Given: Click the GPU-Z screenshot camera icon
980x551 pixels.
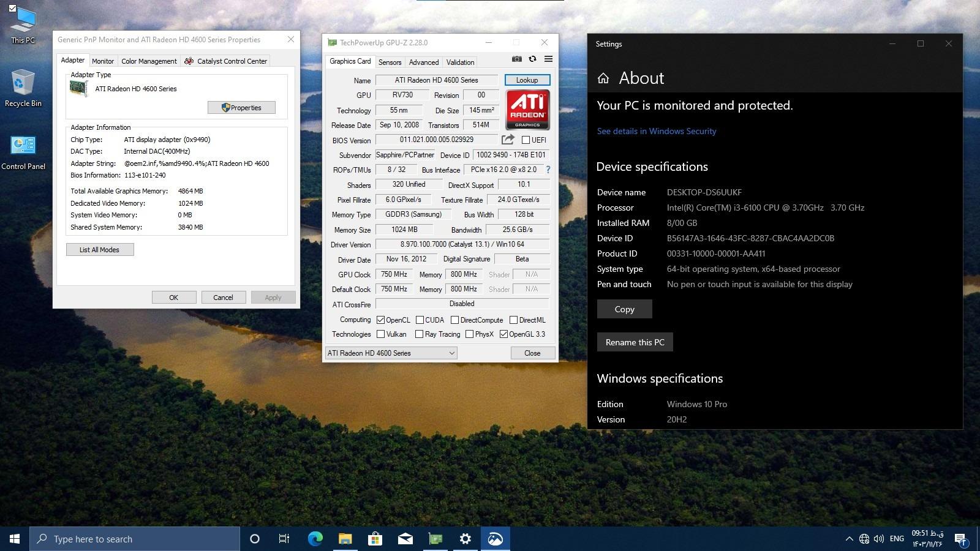Looking at the screenshot, I should point(517,59).
